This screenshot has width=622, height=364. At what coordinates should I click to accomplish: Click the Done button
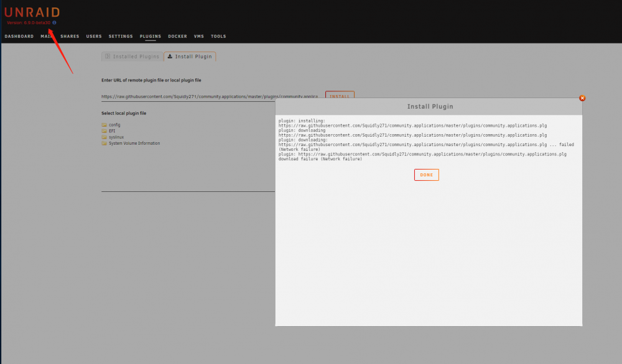coord(427,175)
